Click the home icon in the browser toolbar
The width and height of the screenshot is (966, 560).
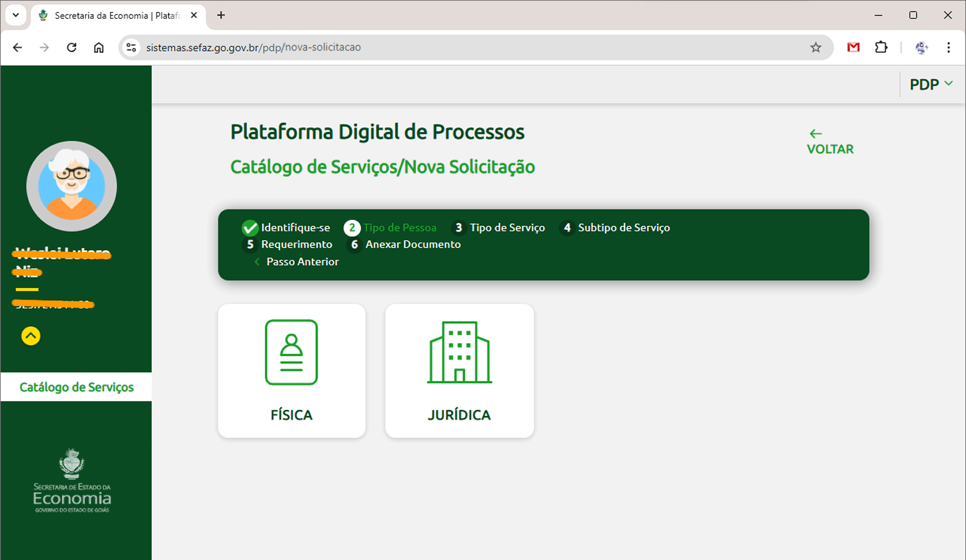(99, 47)
